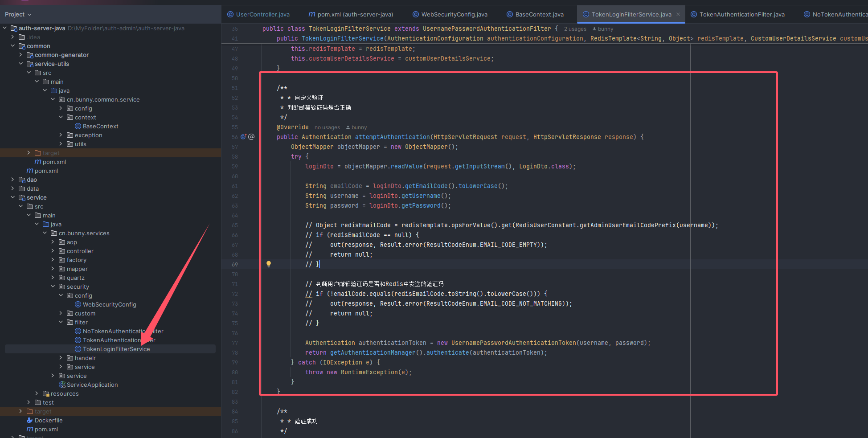Expand the utils package in service-utils
868x438 pixels.
(x=61, y=144)
